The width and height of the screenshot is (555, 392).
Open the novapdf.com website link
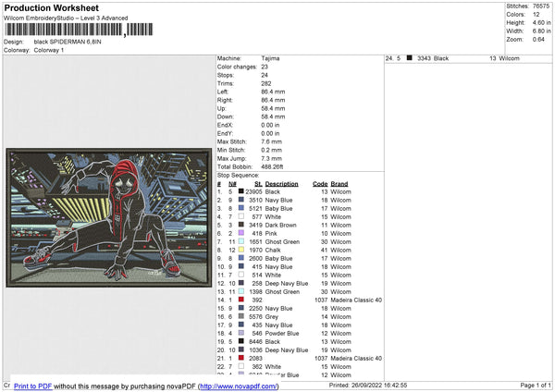(239, 386)
